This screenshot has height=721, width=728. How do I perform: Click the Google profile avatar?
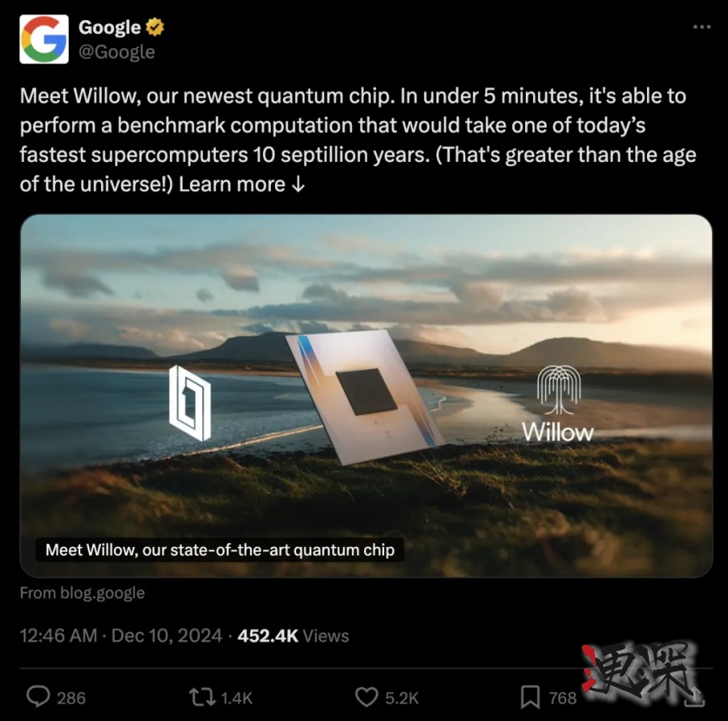click(x=44, y=39)
